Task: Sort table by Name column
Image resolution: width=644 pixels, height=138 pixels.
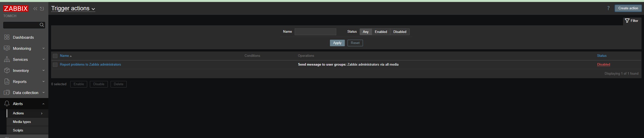Action: tap(66, 56)
